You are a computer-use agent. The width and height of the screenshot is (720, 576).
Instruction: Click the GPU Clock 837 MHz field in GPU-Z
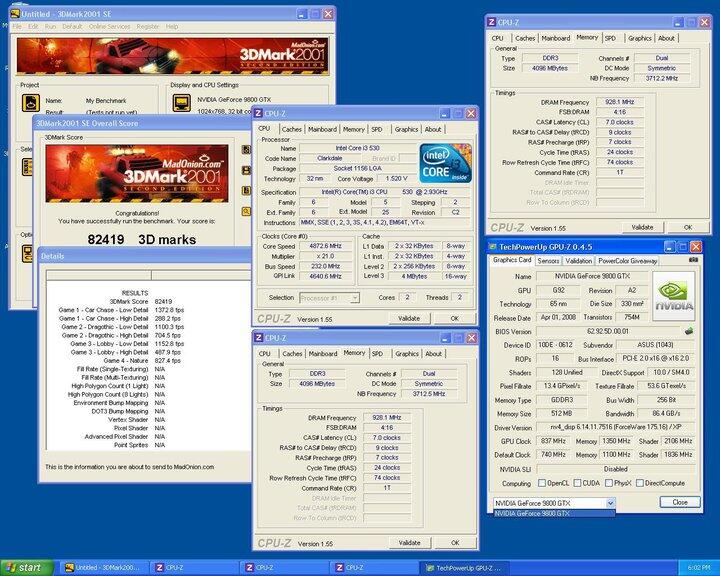click(553, 441)
